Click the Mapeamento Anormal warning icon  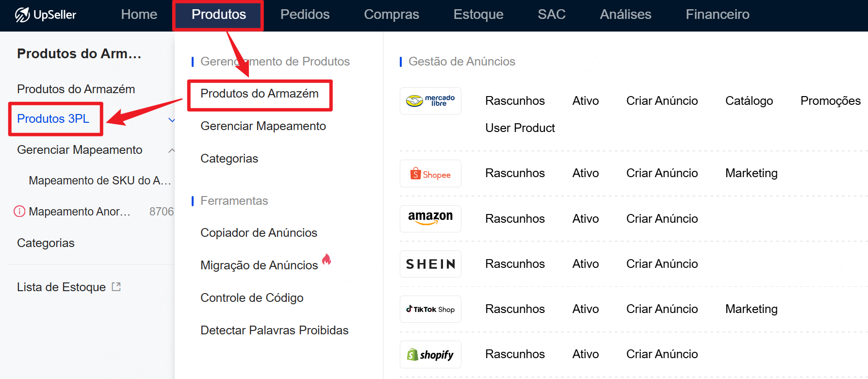click(19, 212)
